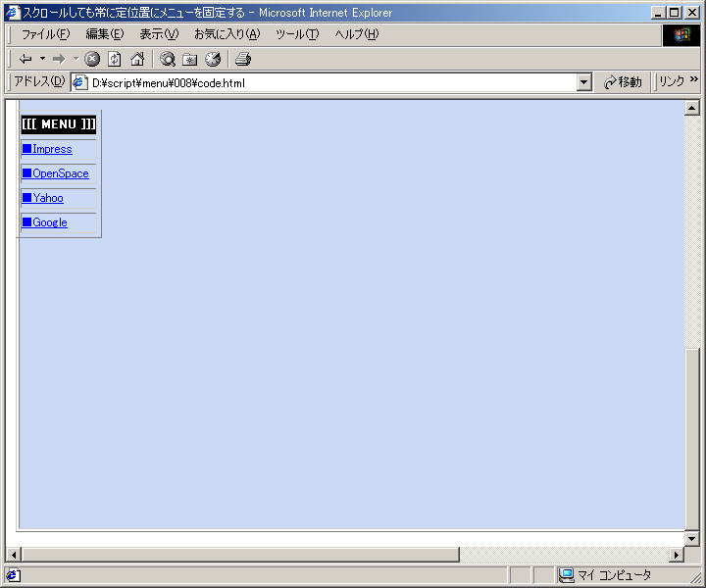706x588 pixels.
Task: Open the Forward history dropdown arrow
Action: point(76,59)
